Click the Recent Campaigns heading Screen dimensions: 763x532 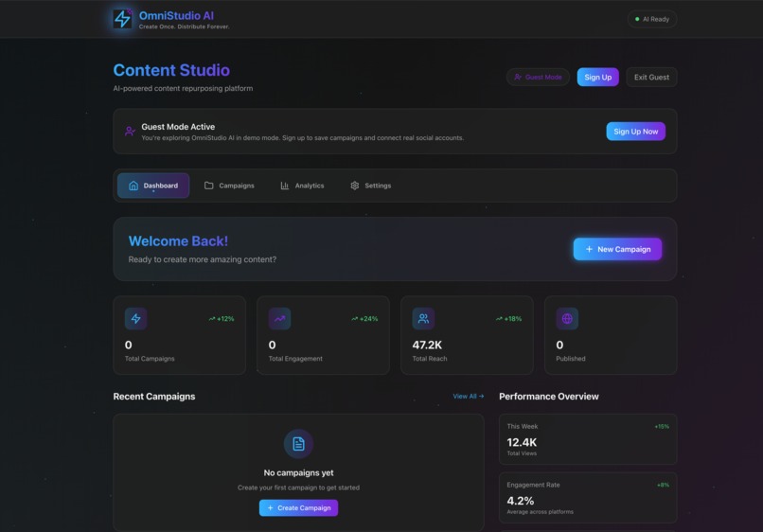[x=154, y=397]
